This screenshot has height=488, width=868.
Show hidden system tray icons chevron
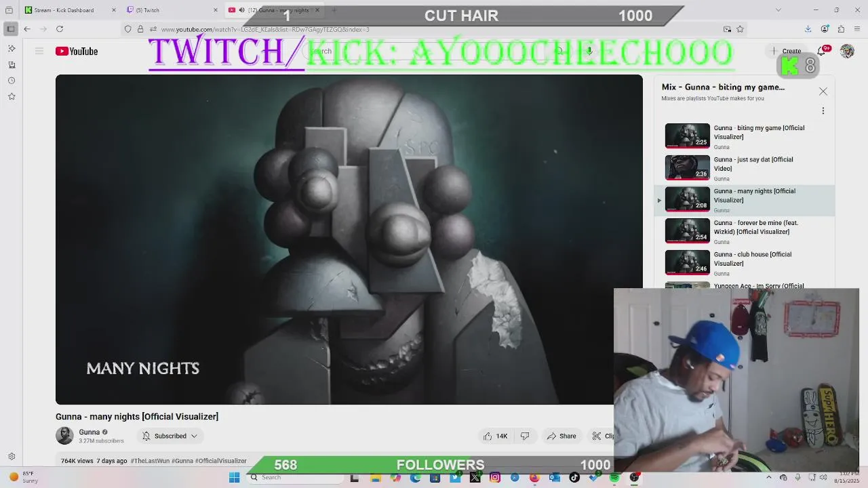(768, 477)
